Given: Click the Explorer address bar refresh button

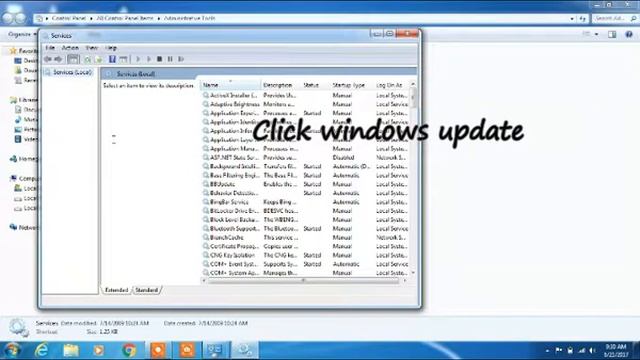Looking at the screenshot, I should (x=582, y=18).
